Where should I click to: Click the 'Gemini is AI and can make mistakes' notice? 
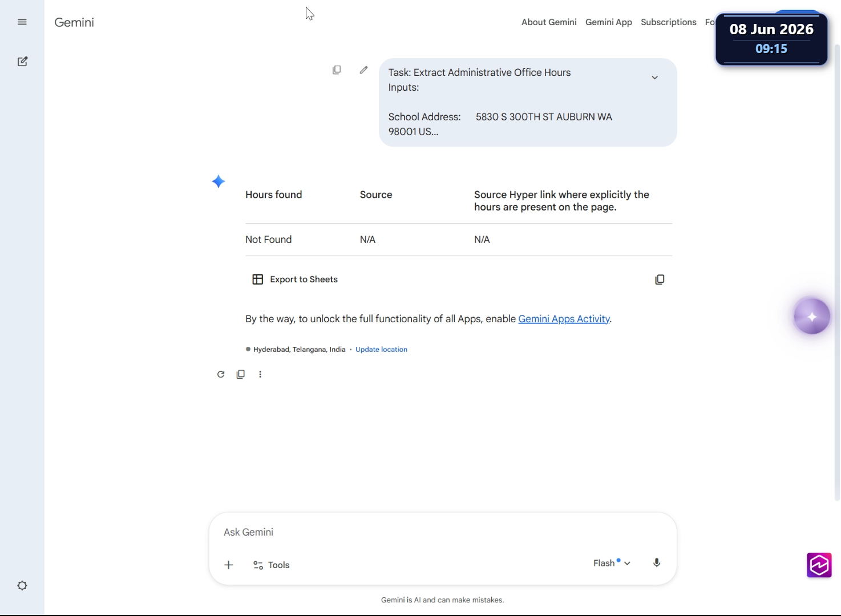tap(442, 600)
